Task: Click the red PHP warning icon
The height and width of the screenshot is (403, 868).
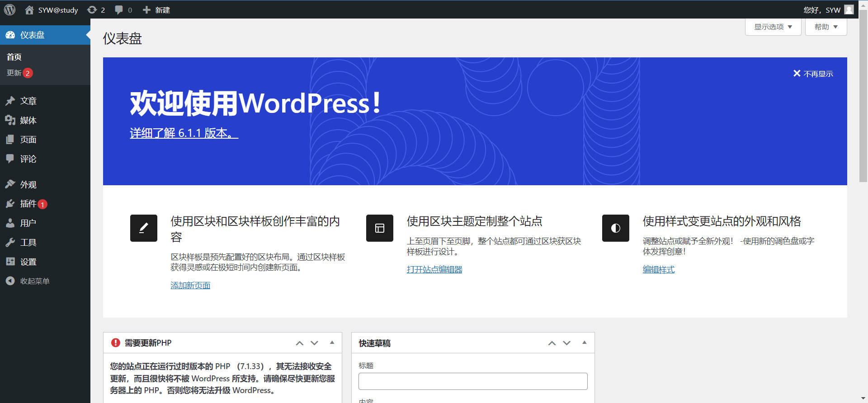Action: click(x=115, y=343)
